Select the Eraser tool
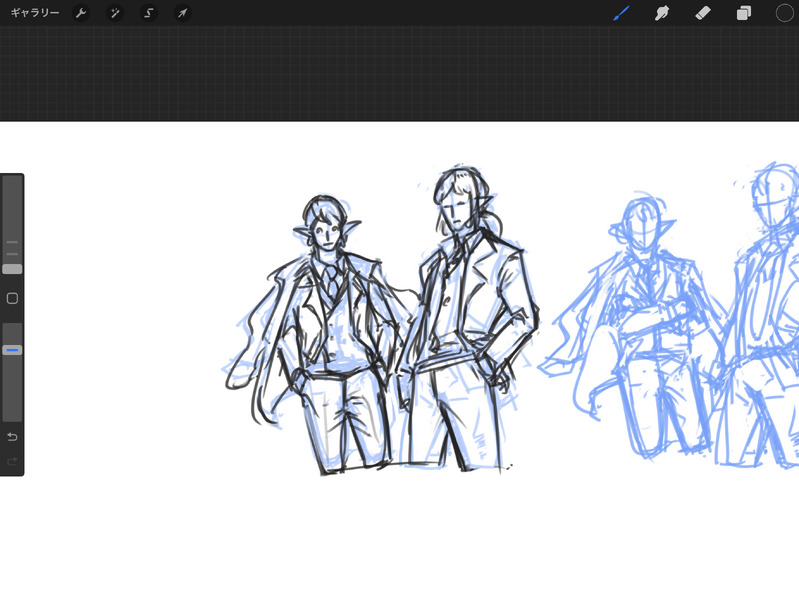799x599 pixels. pyautogui.click(x=703, y=13)
